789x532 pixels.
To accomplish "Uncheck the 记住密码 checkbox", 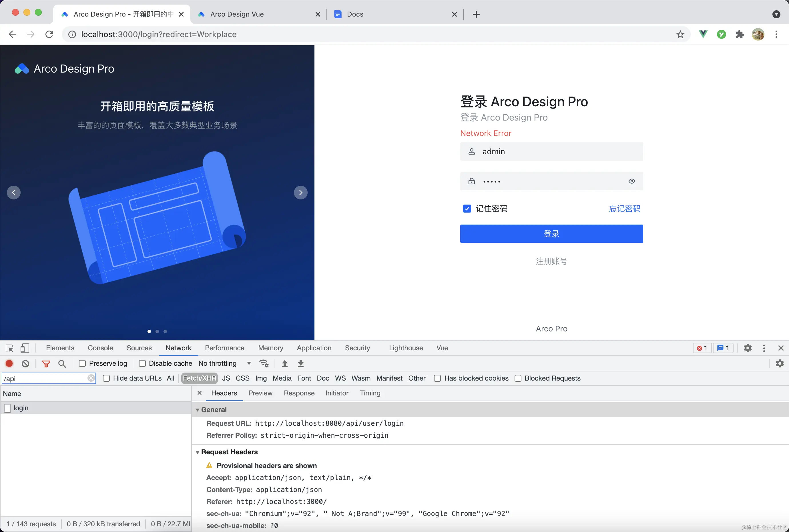I will [467, 209].
